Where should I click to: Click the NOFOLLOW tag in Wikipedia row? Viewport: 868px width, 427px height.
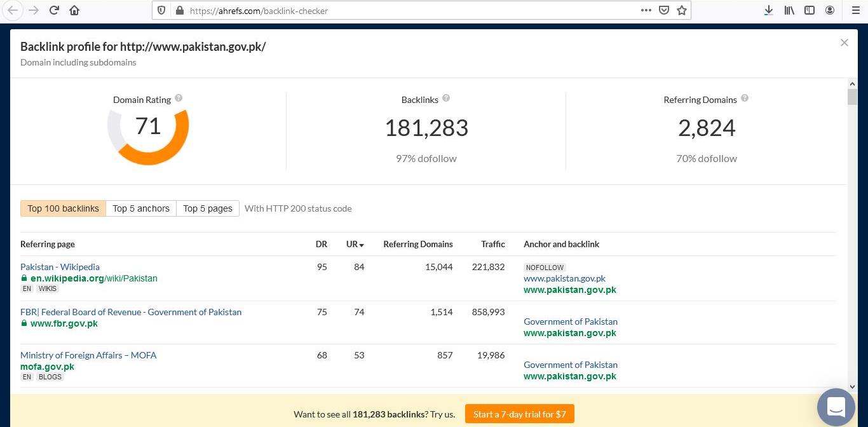pyautogui.click(x=545, y=268)
